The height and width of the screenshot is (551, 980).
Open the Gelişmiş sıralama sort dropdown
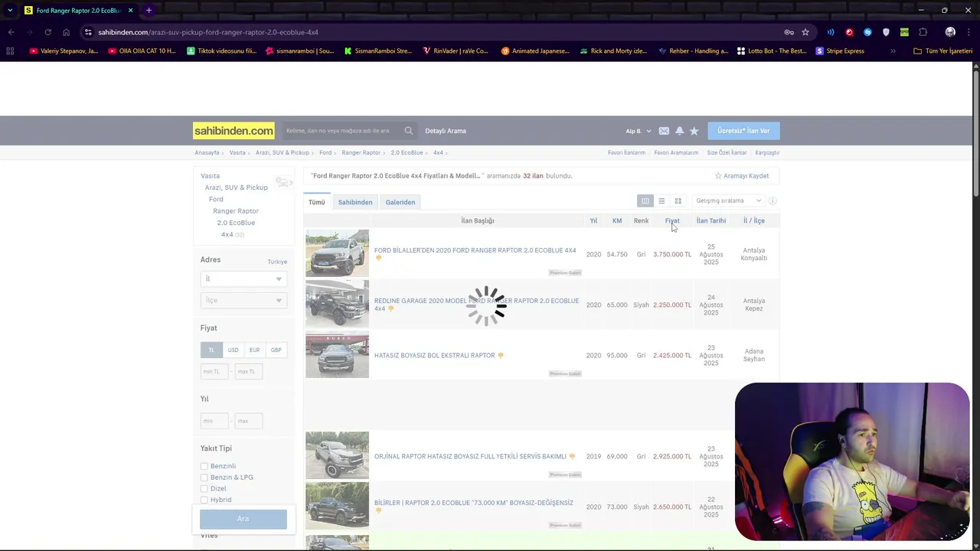[x=728, y=201]
